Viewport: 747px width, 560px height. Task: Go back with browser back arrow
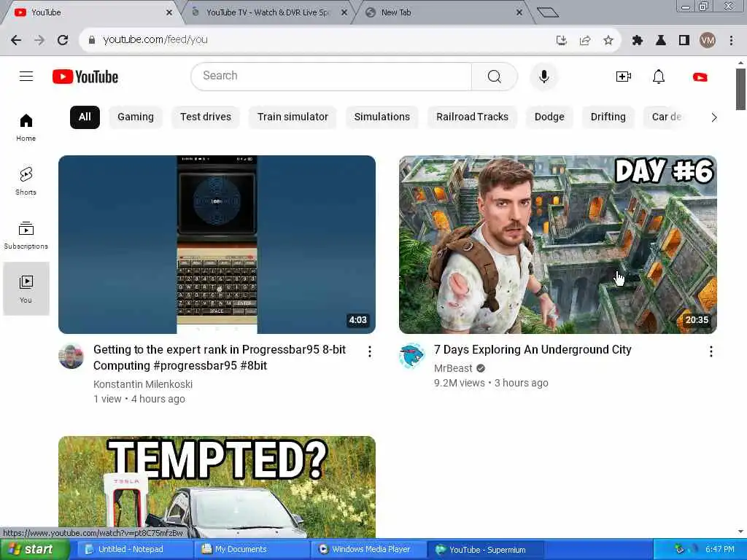(16, 40)
